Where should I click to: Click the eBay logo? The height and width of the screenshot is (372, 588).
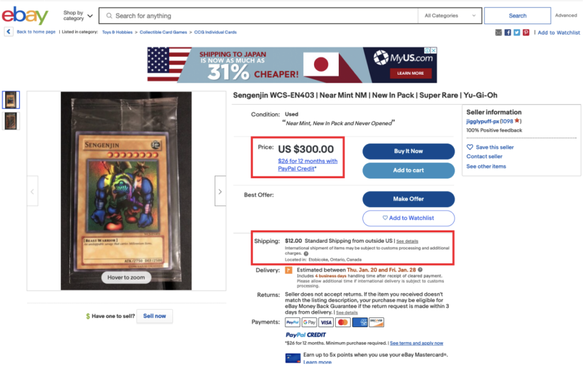tap(25, 16)
